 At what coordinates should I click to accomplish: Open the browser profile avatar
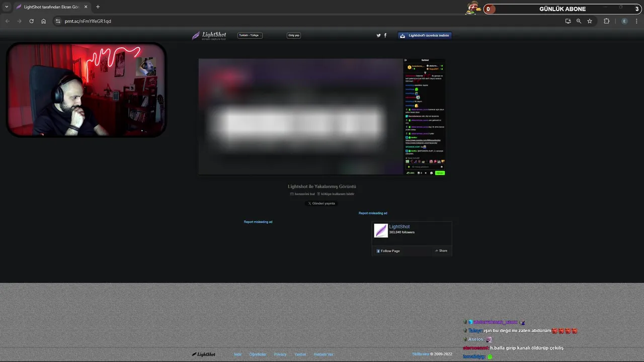[x=624, y=21]
